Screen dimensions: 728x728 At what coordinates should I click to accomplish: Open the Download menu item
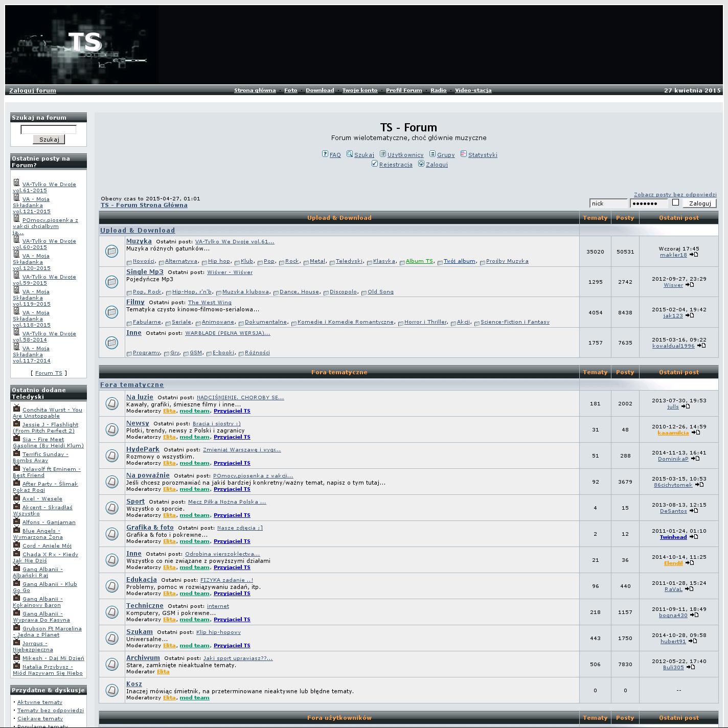320,90
